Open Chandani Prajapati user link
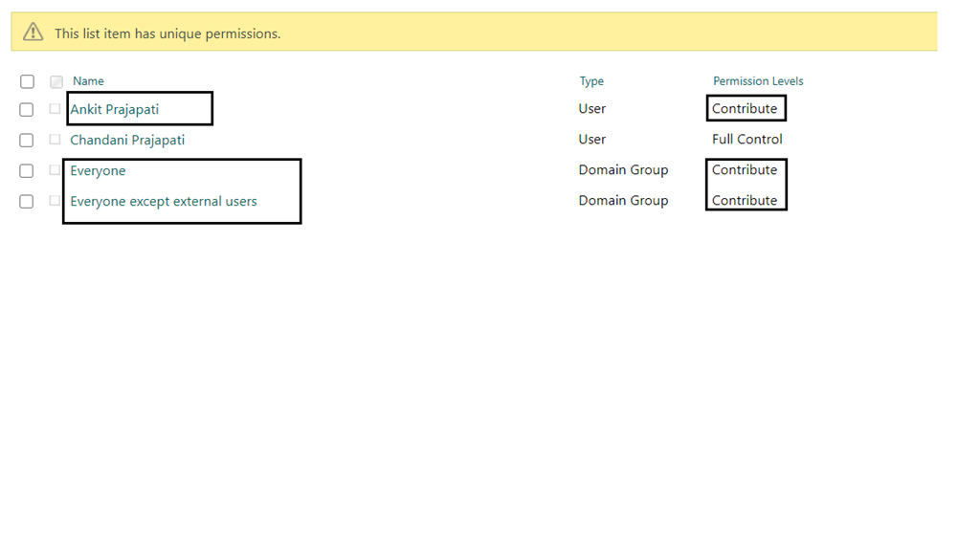The width and height of the screenshot is (980, 551). (x=127, y=140)
